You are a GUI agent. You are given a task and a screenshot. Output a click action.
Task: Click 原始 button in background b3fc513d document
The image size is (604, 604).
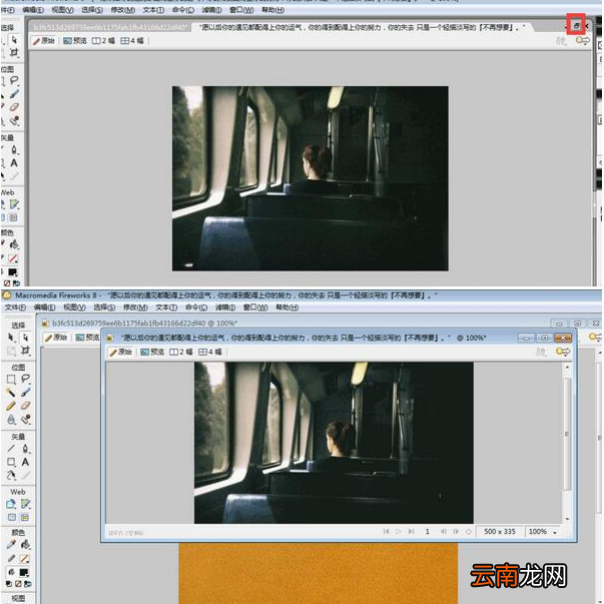pos(56,337)
